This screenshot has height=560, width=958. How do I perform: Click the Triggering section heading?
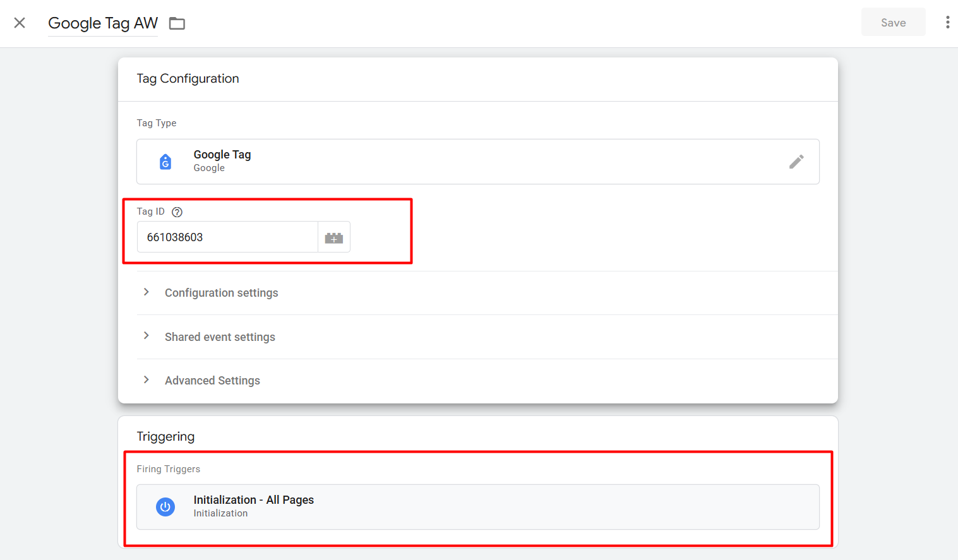(x=165, y=437)
